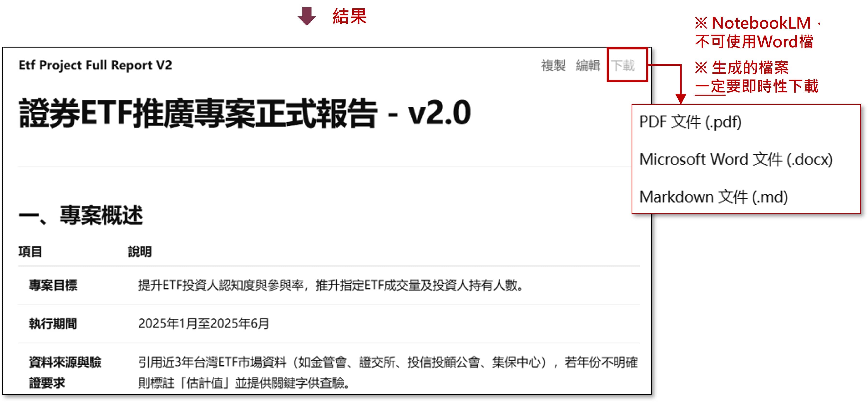Click the 說明 column header
This screenshot has width=868, height=402.
tap(140, 252)
